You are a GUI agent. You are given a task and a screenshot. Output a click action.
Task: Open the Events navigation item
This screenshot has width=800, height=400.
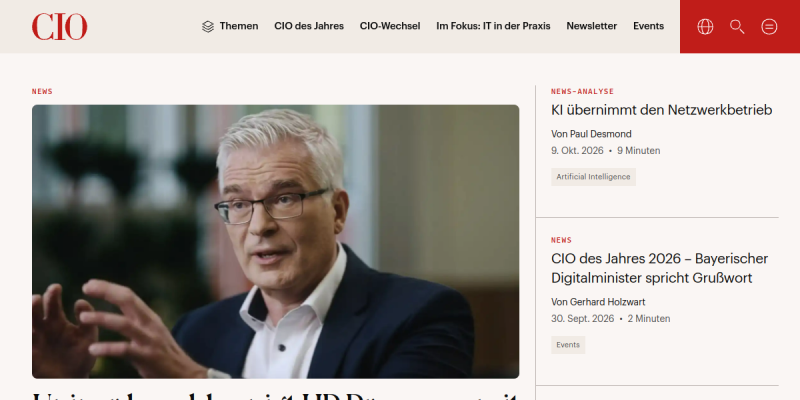pyautogui.click(x=648, y=26)
